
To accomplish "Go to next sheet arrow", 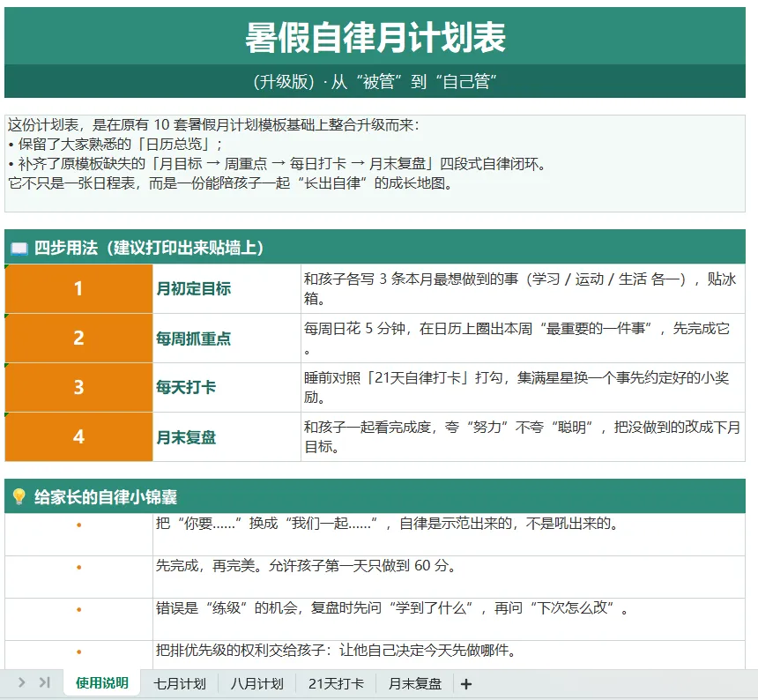I will [x=21, y=682].
